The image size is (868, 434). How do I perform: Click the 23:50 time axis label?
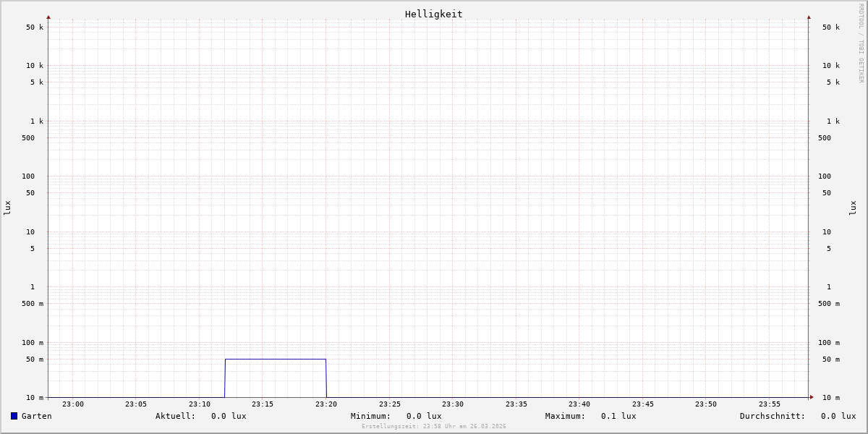point(706,404)
